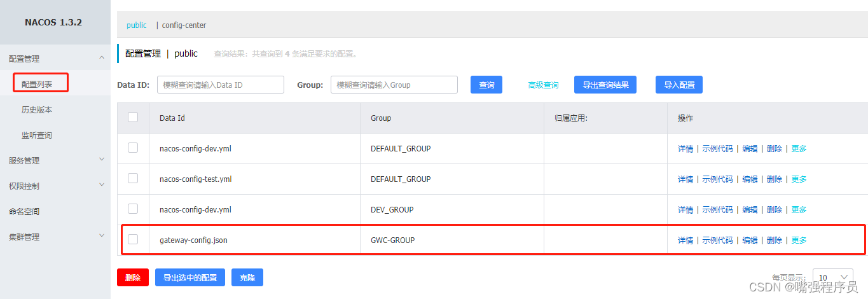Image resolution: width=868 pixels, height=299 pixels.
Task: Click the 导出选中的配置 button
Action: (x=190, y=277)
